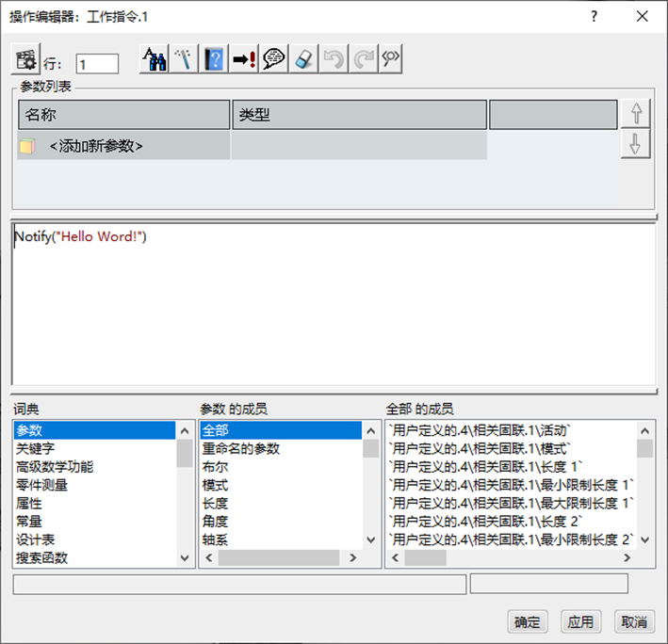Click 全部的成员 list scroll-up arrow
The image size is (668, 644).
[645, 431]
